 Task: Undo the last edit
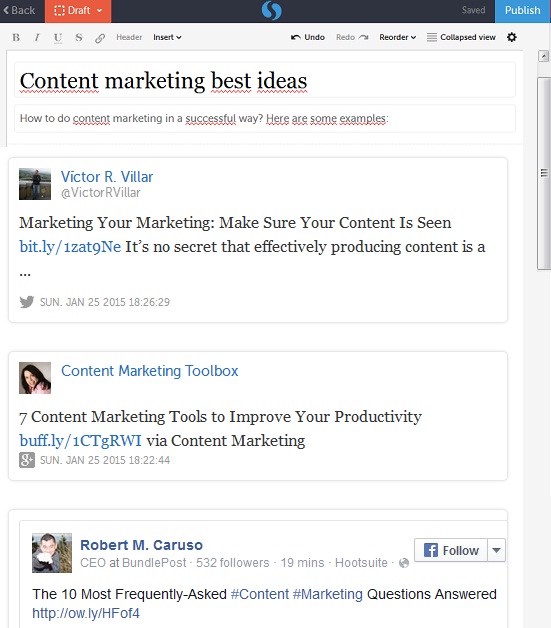[x=308, y=37]
